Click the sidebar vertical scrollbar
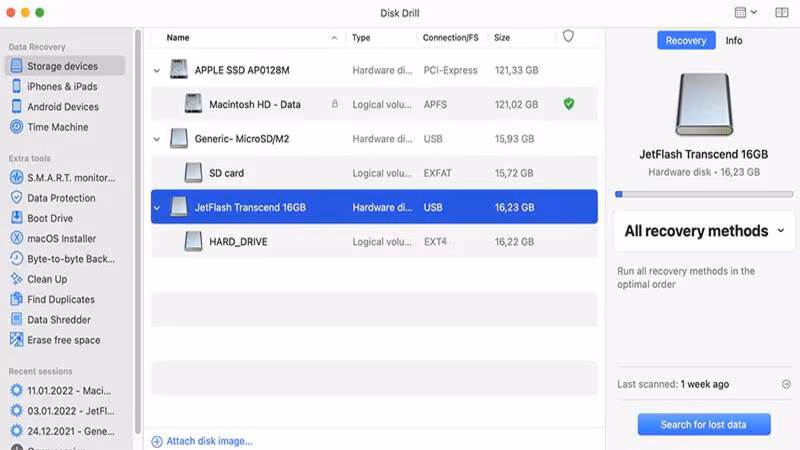800x450 pixels. [x=137, y=232]
